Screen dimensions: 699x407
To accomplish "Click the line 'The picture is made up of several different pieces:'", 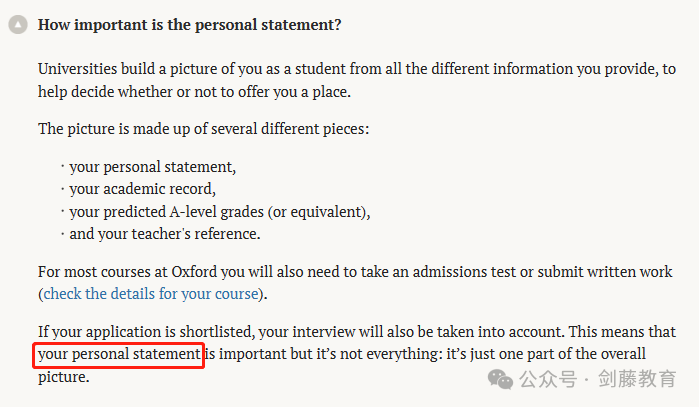I will [204, 129].
